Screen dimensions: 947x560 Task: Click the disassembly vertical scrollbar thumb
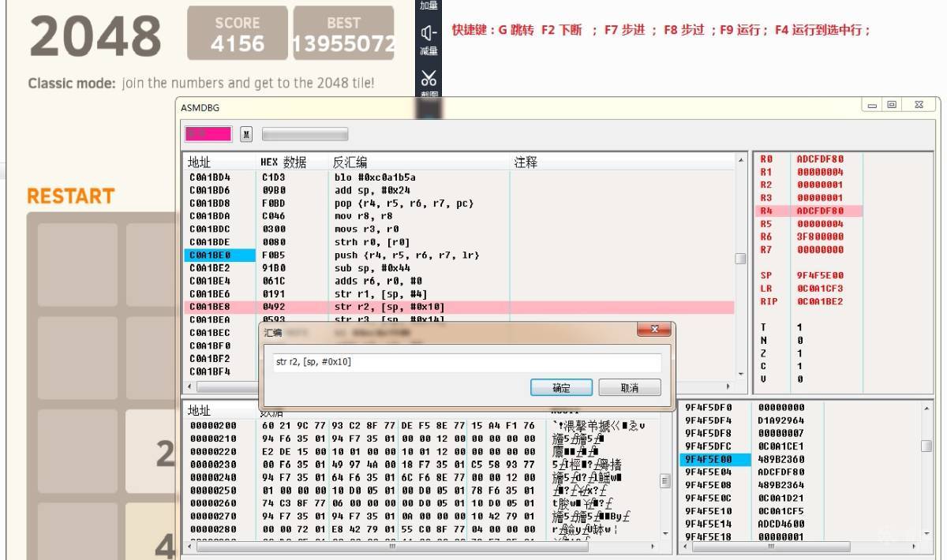(x=740, y=259)
